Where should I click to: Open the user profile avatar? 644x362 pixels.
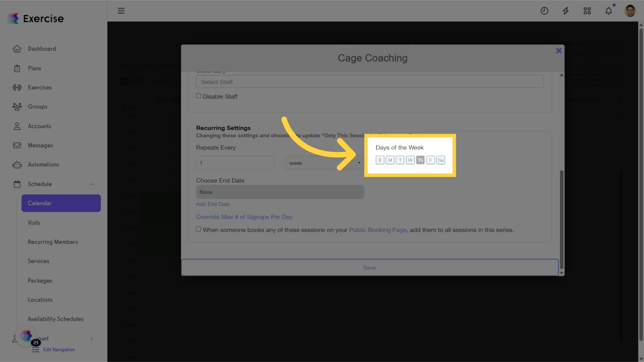pyautogui.click(x=630, y=11)
